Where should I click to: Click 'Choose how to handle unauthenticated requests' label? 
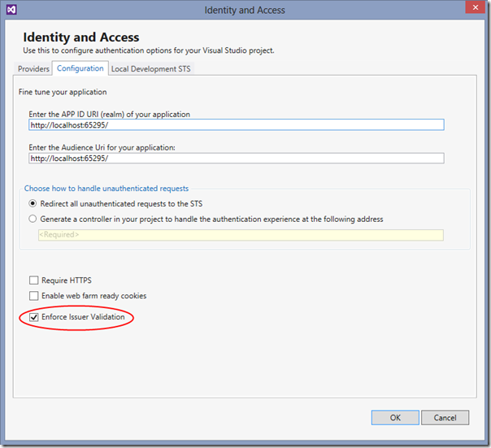coord(106,189)
